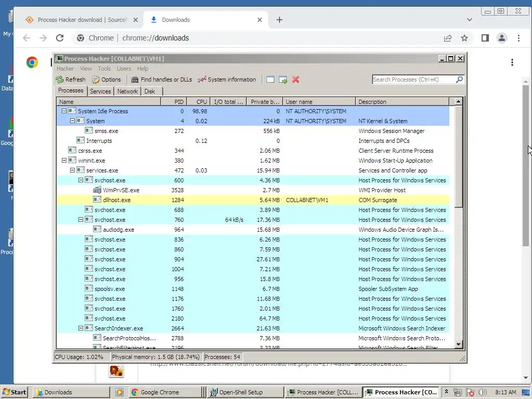Click the find window toolbar icon
The width and height of the screenshot is (532, 399).
[x=270, y=79]
